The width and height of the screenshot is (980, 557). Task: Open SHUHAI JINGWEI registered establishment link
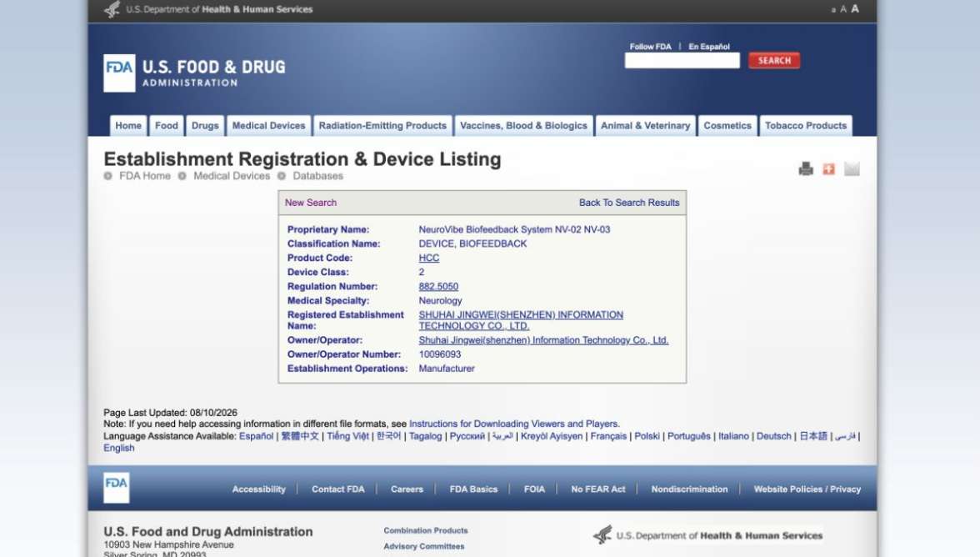tap(521, 320)
